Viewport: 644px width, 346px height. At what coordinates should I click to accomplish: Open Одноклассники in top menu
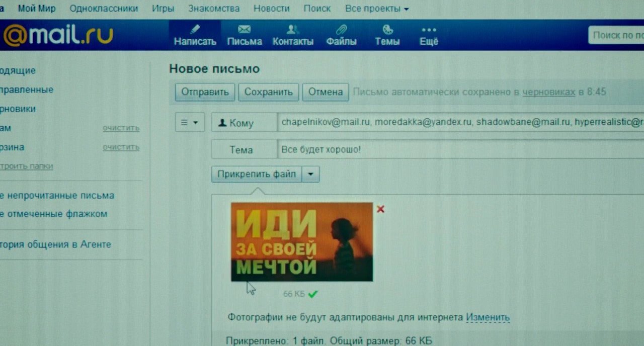(x=104, y=9)
